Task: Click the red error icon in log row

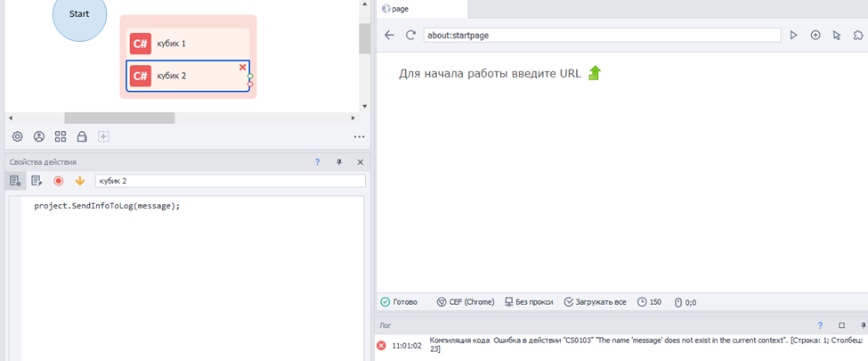Action: coord(381,346)
